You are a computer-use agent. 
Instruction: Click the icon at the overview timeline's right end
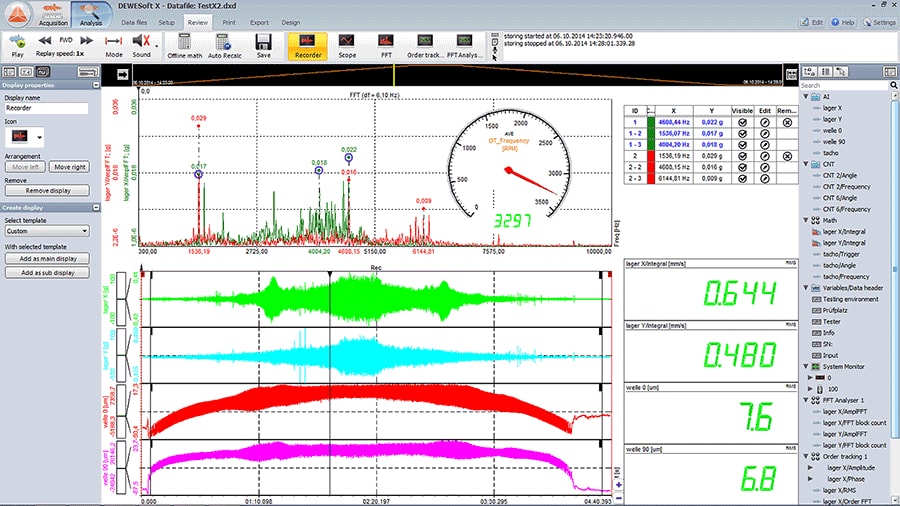coord(791,75)
